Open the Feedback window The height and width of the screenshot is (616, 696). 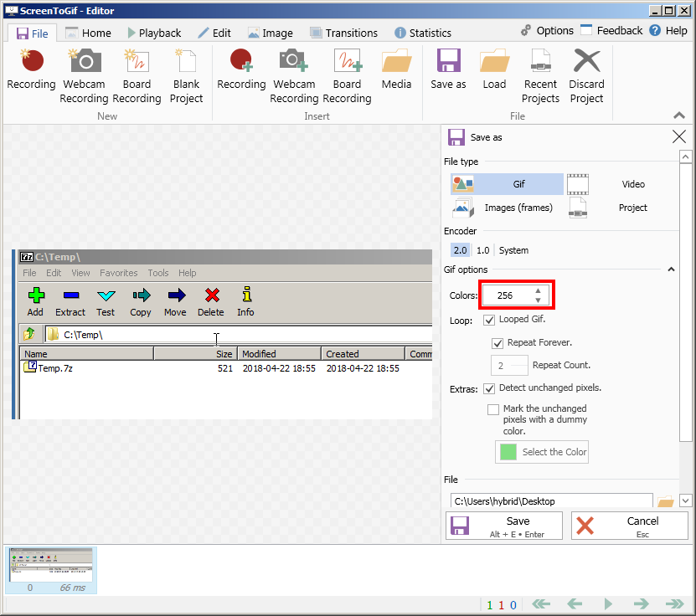click(611, 31)
